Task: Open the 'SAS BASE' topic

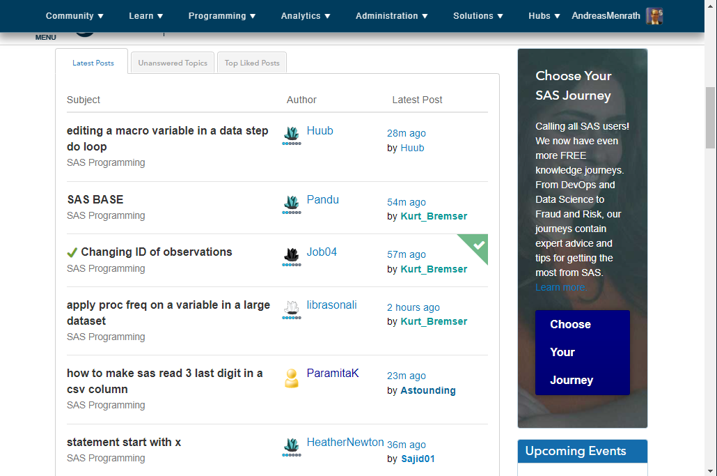Action: point(95,199)
